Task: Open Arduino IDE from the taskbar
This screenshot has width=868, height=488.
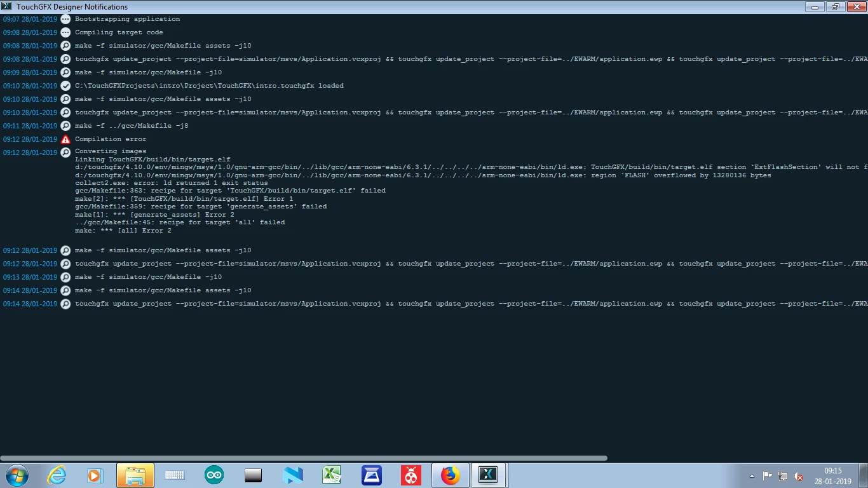Action: click(214, 475)
